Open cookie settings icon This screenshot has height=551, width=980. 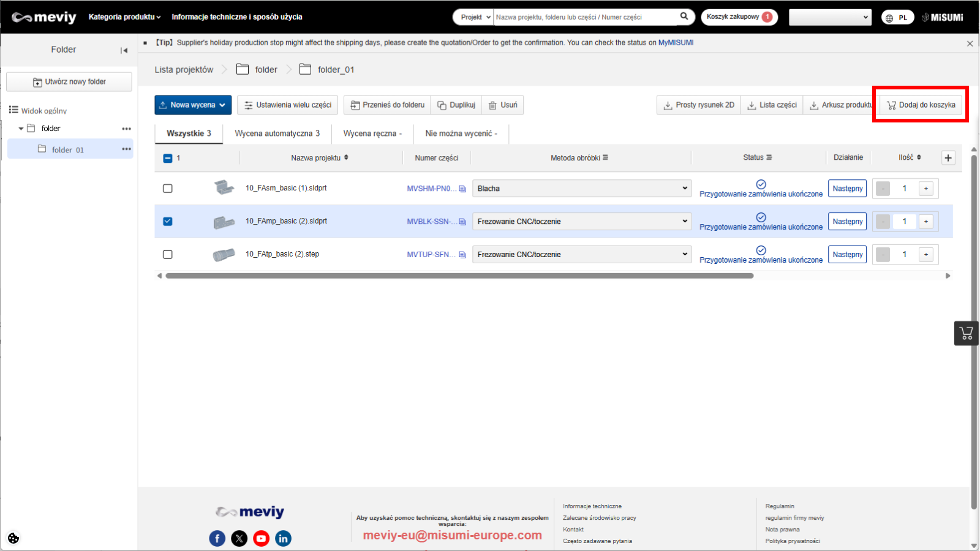13,538
